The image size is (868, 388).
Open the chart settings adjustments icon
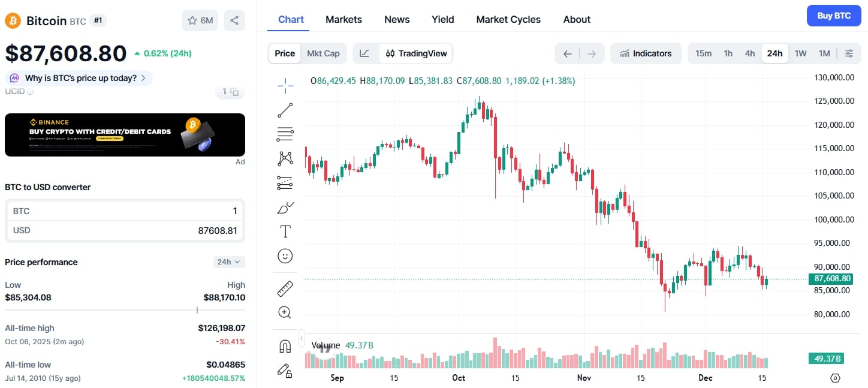click(x=849, y=53)
